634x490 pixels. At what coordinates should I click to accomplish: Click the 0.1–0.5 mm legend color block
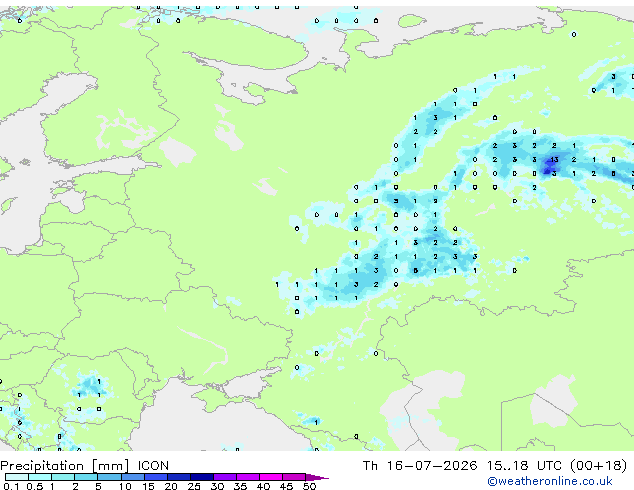click(17, 477)
